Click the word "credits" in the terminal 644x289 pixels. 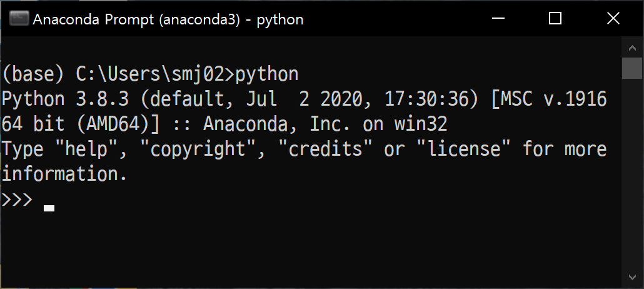[x=325, y=150]
